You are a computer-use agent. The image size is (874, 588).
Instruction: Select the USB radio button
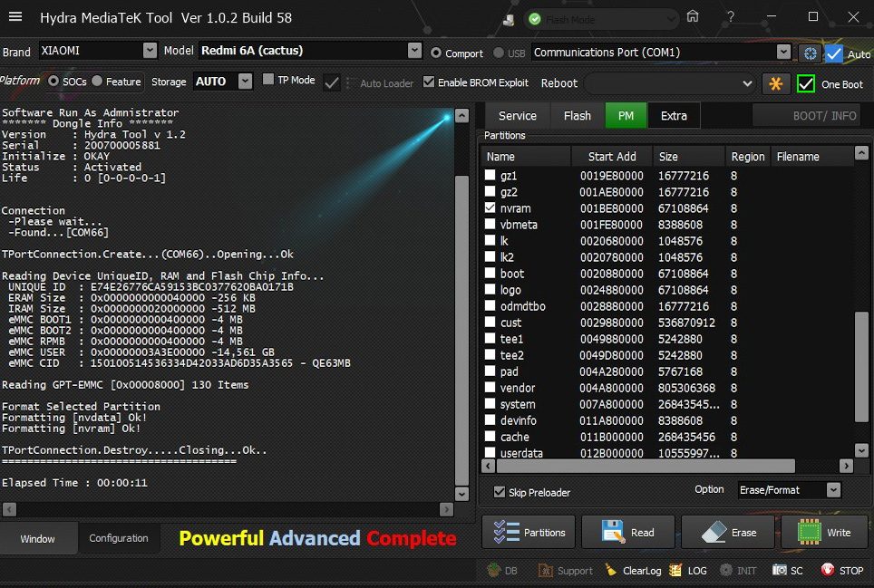[x=500, y=53]
